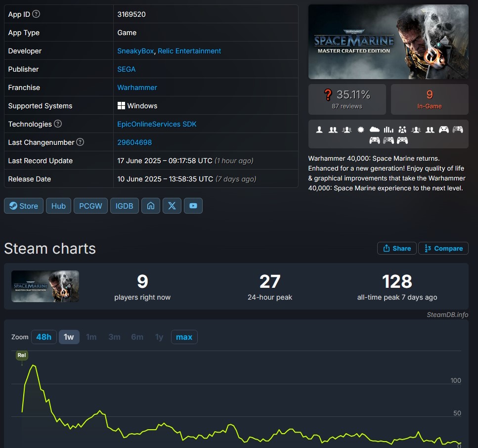Click the help icon beside Last Changenumber
The height and width of the screenshot is (448, 478).
80,142
